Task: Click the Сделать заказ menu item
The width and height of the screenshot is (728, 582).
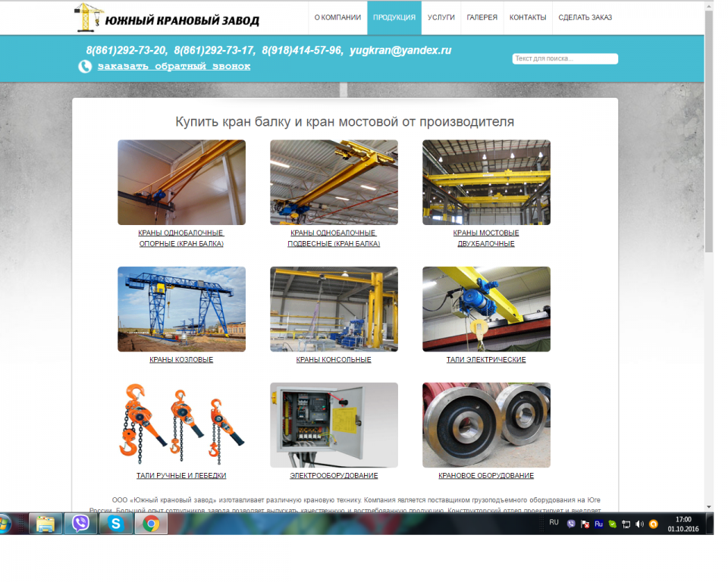Action: [585, 17]
